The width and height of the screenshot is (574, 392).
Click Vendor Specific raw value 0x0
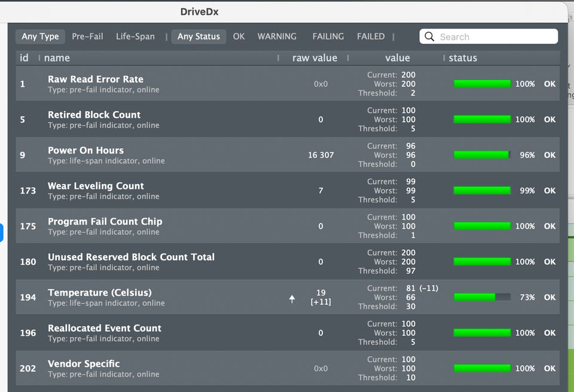pyautogui.click(x=320, y=368)
